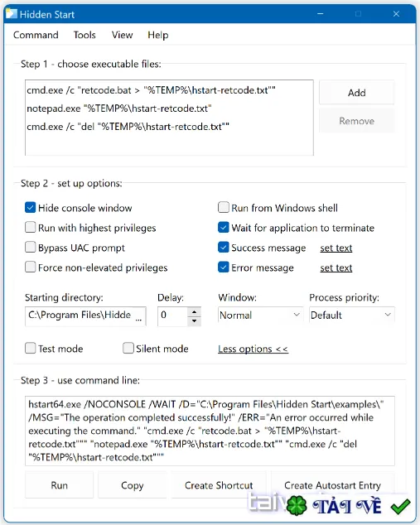This screenshot has height=525, width=420.
Task: Open the Window state dropdown showing Normal
Action: tap(260, 315)
